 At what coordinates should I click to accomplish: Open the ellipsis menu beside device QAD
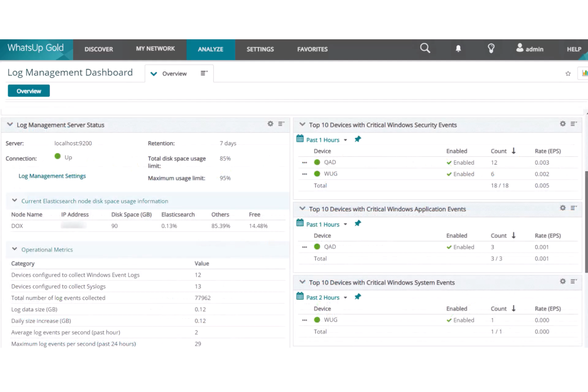click(304, 162)
